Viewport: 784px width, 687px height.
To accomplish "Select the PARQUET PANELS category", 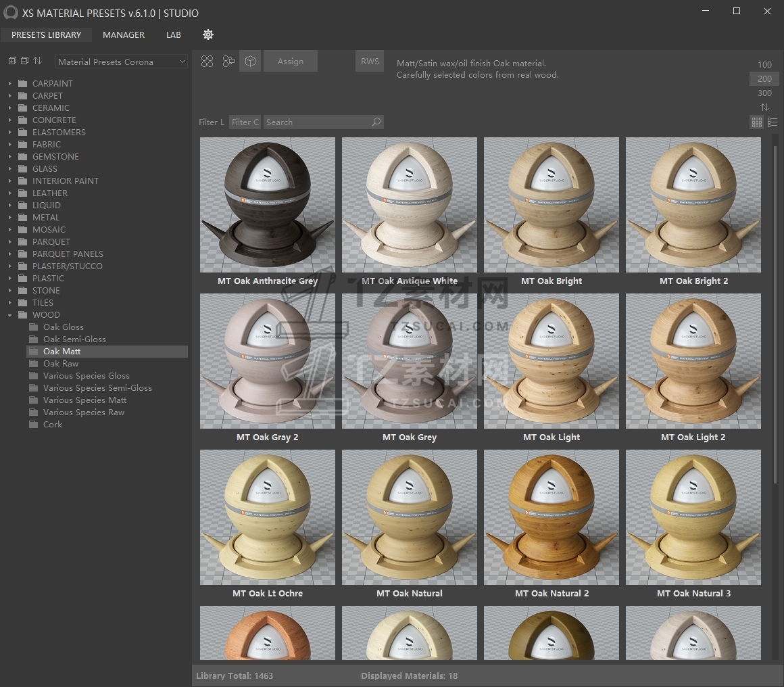I will [68, 254].
